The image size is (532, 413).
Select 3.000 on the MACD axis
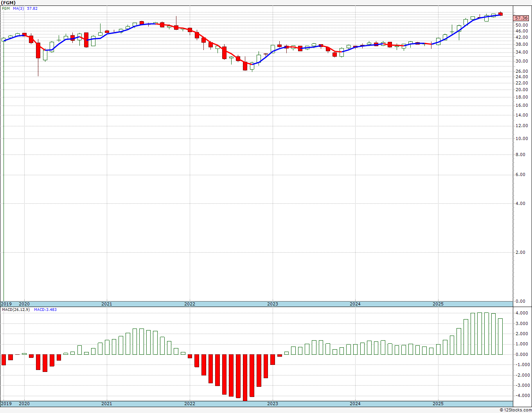click(x=522, y=323)
